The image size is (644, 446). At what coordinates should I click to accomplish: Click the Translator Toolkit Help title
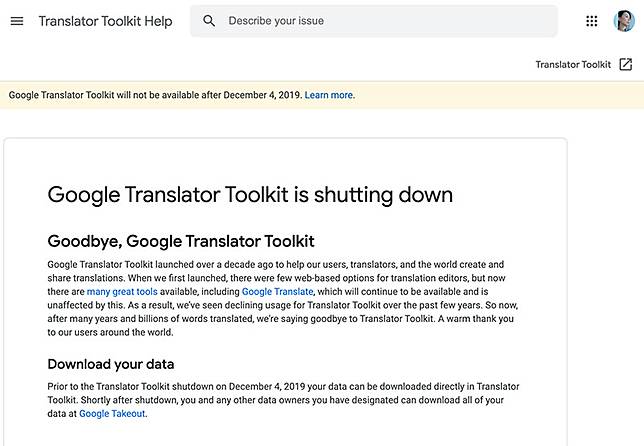pyautogui.click(x=105, y=21)
